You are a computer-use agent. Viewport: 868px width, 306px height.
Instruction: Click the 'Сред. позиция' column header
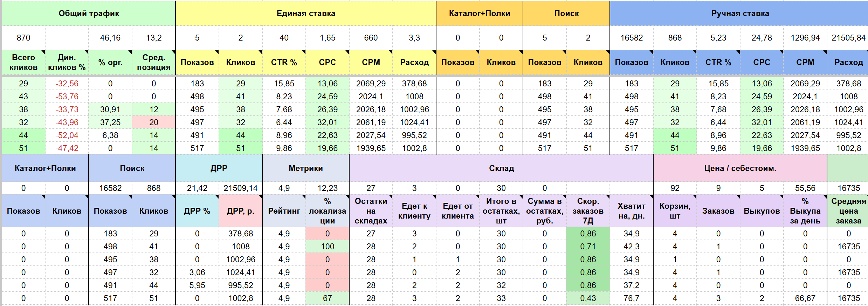(x=154, y=62)
